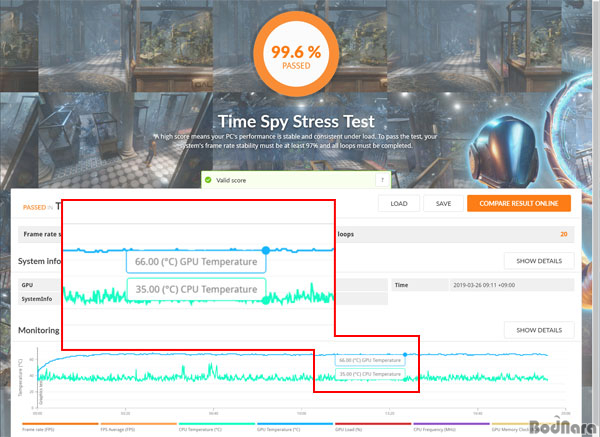Click the LOAD button
The width and height of the screenshot is (600, 437).
[x=399, y=204]
